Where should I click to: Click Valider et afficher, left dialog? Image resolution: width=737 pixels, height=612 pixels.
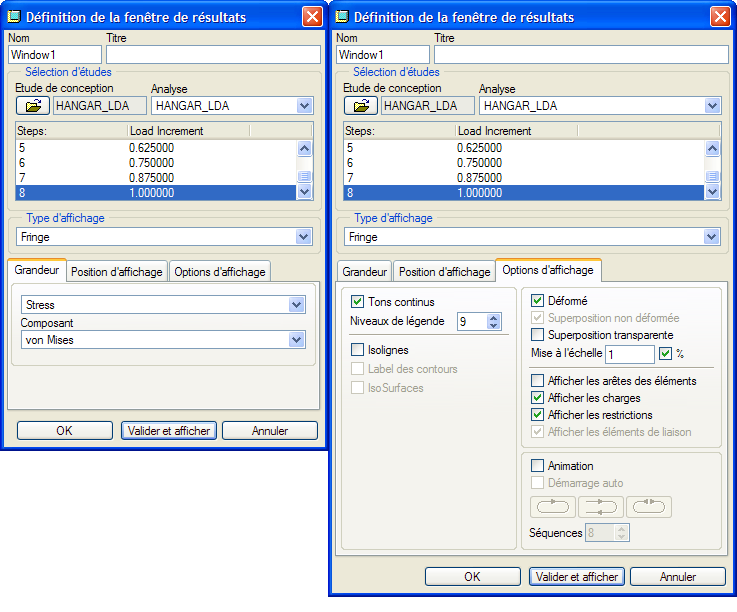[x=169, y=431]
